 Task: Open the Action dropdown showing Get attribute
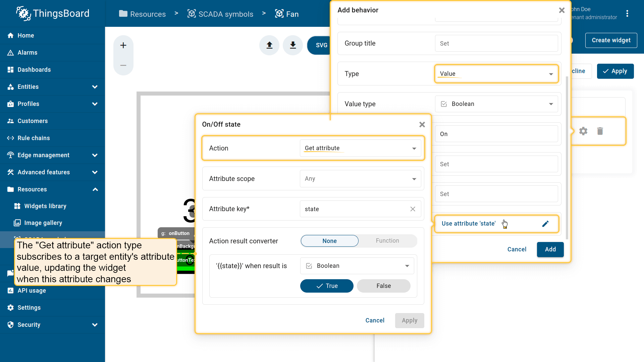pyautogui.click(x=360, y=148)
